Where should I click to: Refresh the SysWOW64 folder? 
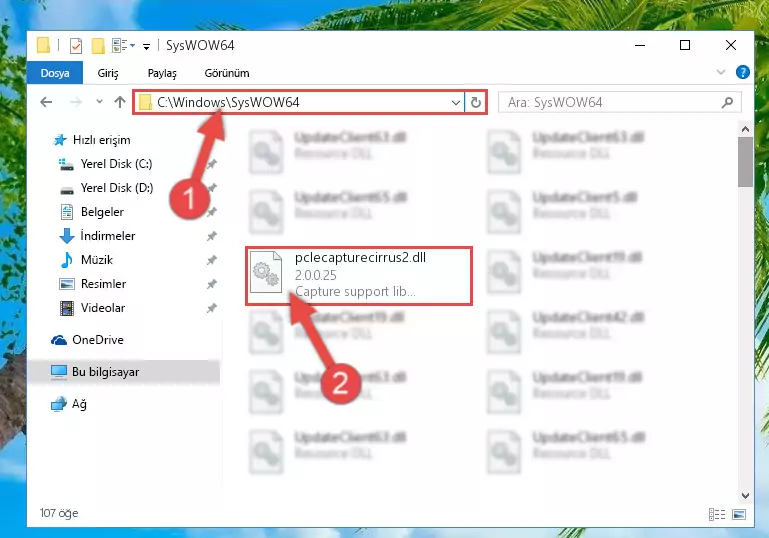click(x=475, y=102)
